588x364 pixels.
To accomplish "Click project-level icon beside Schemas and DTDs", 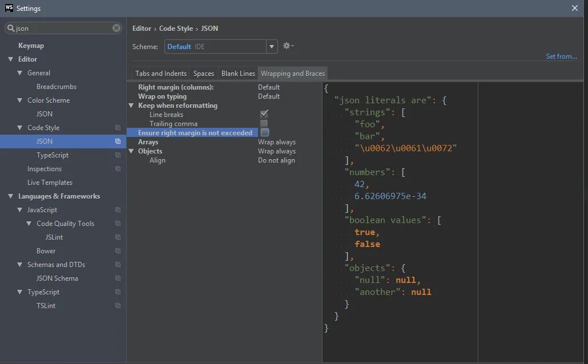I will pos(118,265).
